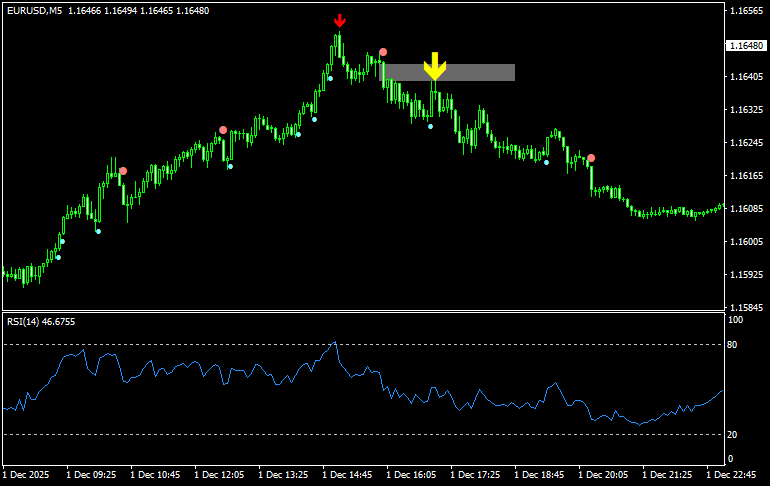Click the current price label 1.16480

point(746,46)
